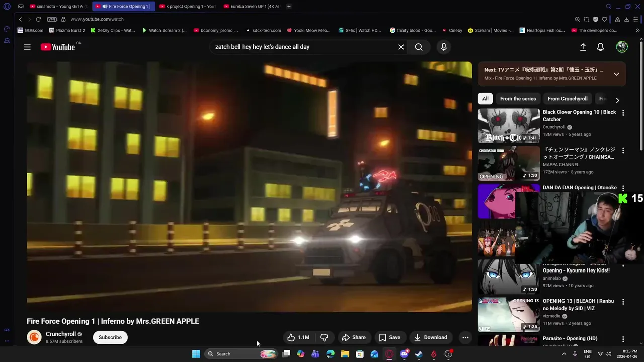
Task: Select the From Crunchyroll chip
Action: tap(568, 99)
